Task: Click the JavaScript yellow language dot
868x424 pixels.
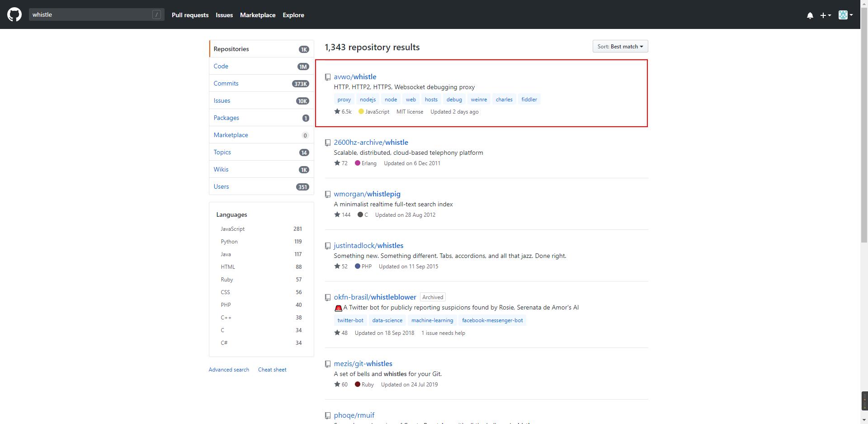Action: tap(361, 111)
